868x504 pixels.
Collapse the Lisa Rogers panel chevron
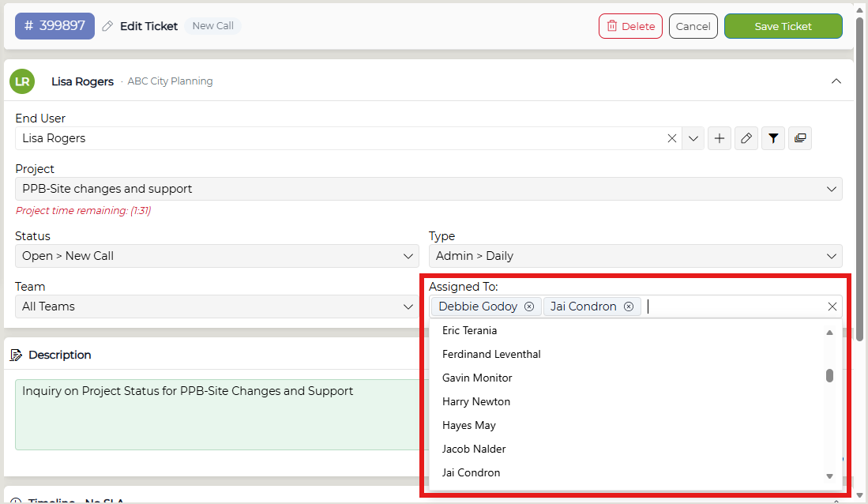pyautogui.click(x=836, y=81)
